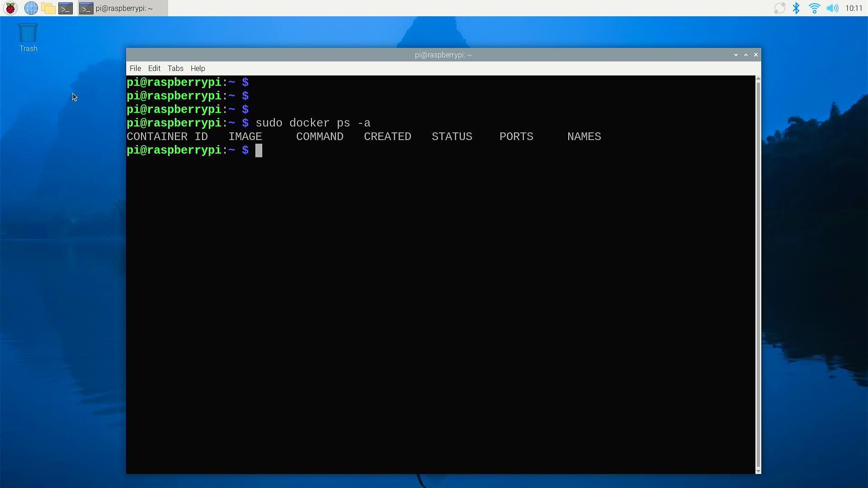Select the pi@raspberrypi taskbar window button
Viewport: 868px width, 488px height.
tap(123, 8)
